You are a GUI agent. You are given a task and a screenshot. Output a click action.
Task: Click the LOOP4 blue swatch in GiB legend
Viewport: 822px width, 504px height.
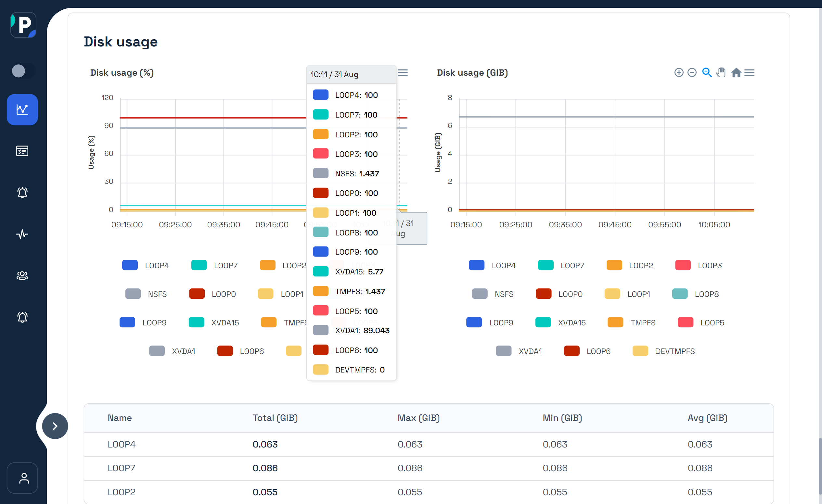point(476,265)
